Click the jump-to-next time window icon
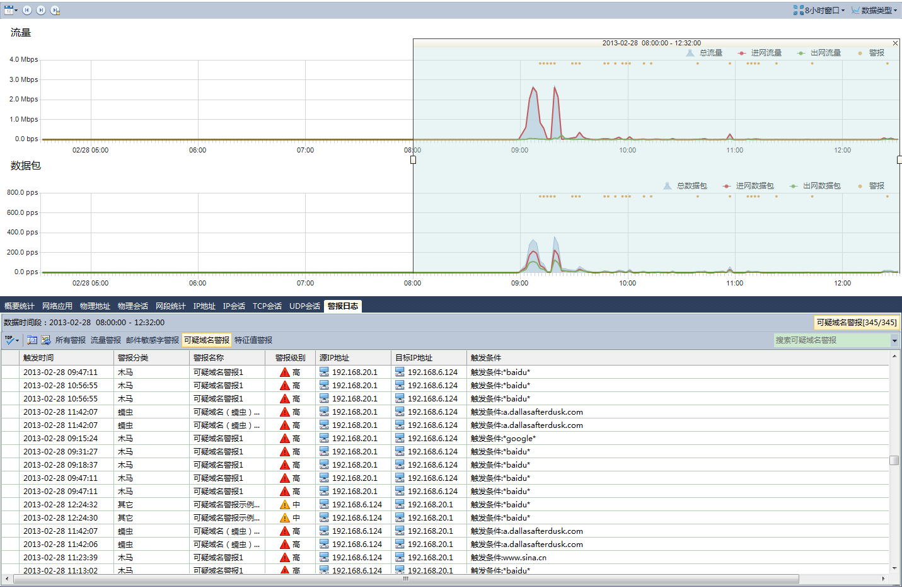Screen dimensions: 902x588 (x=41, y=10)
